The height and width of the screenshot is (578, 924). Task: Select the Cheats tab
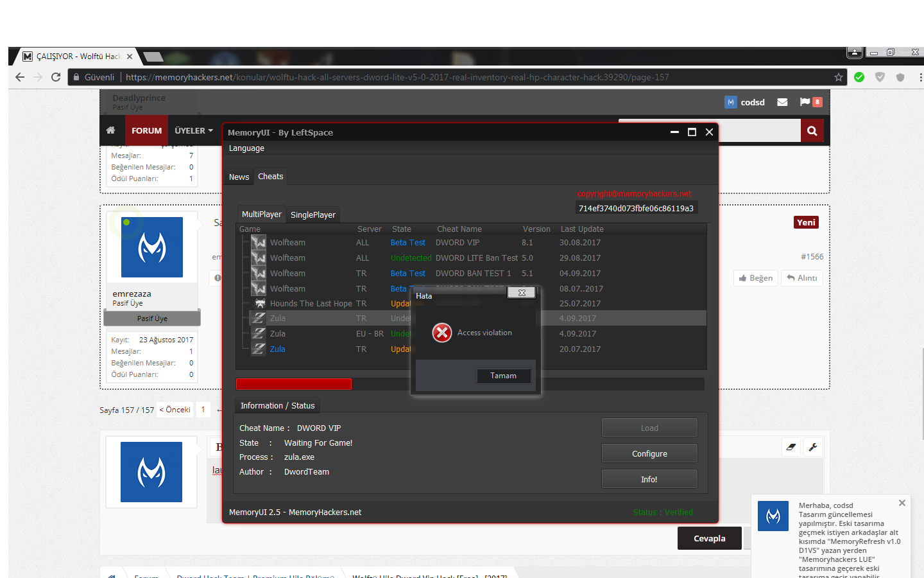[271, 177]
